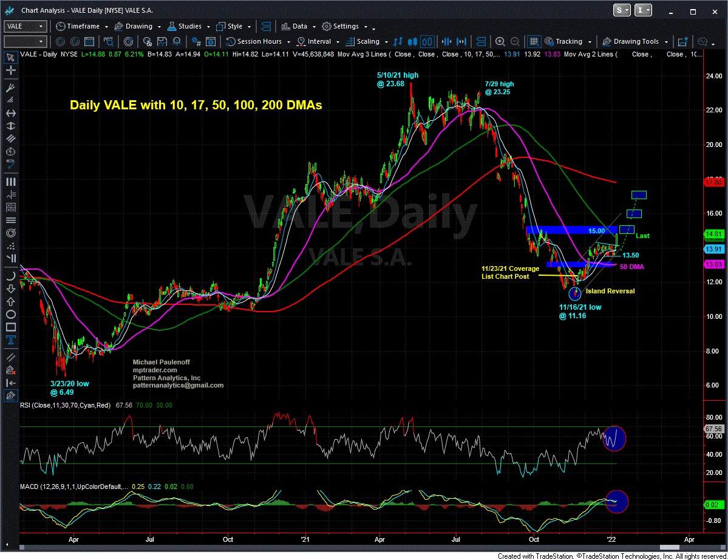Toggle the candlestick chart type button
The image size is (728, 560).
pos(412,42)
